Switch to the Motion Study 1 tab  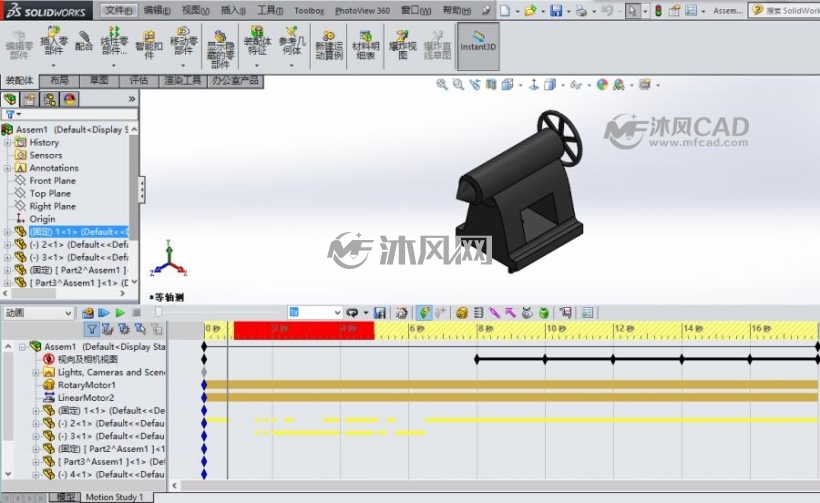pos(114,497)
